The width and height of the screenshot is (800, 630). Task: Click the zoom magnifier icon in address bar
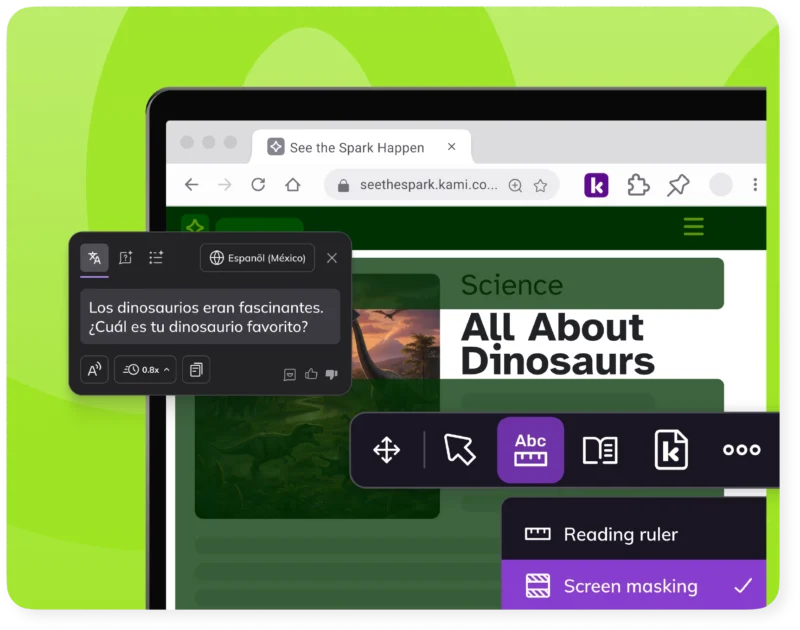515,185
